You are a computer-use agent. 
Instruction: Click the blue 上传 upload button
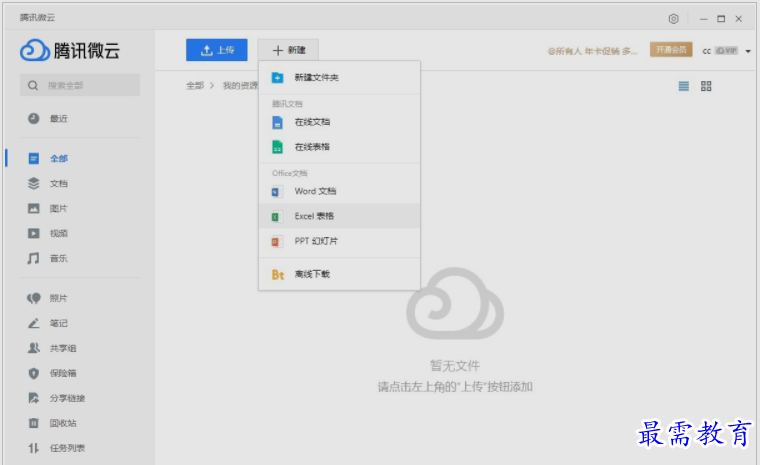217,50
